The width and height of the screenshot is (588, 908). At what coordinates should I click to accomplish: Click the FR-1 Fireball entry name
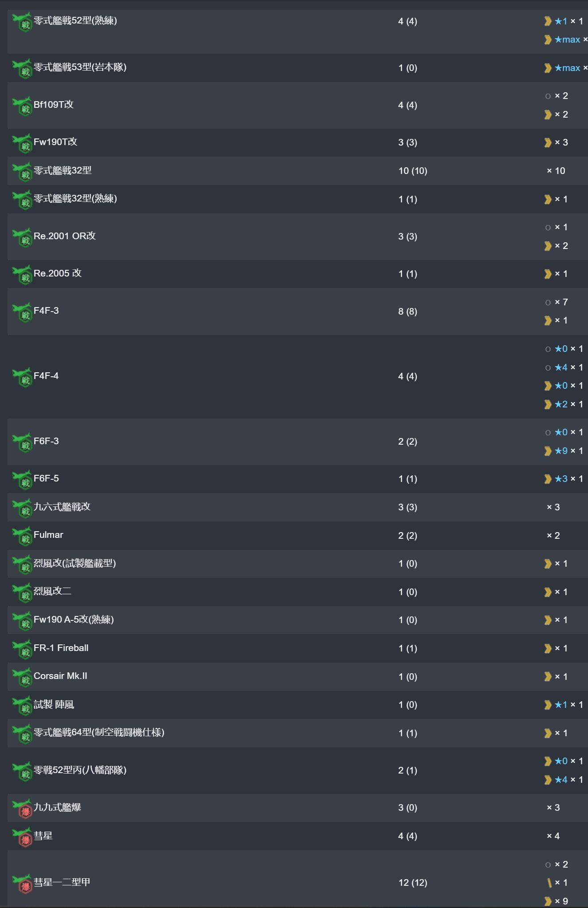click(61, 648)
